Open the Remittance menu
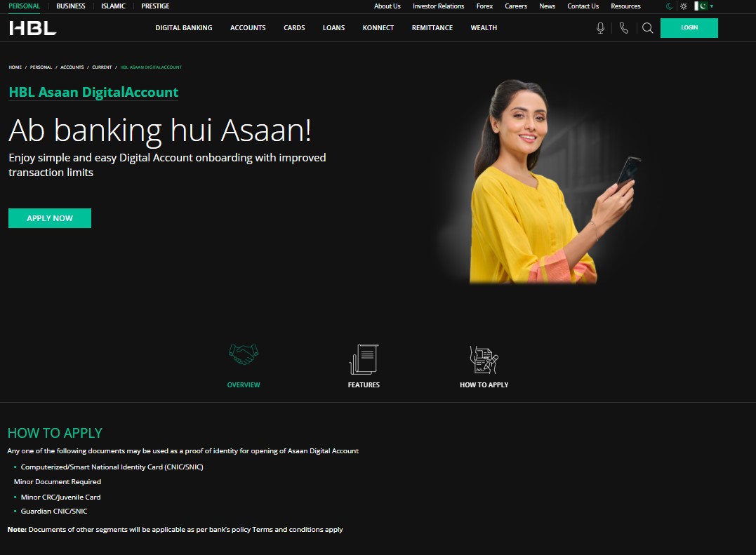This screenshot has width=756, height=555. pos(432,28)
